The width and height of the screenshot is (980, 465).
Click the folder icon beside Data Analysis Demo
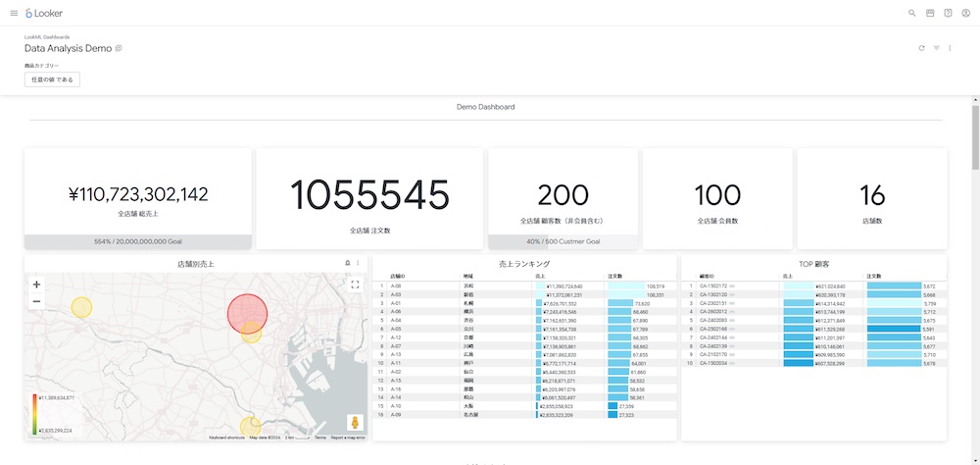click(x=119, y=48)
